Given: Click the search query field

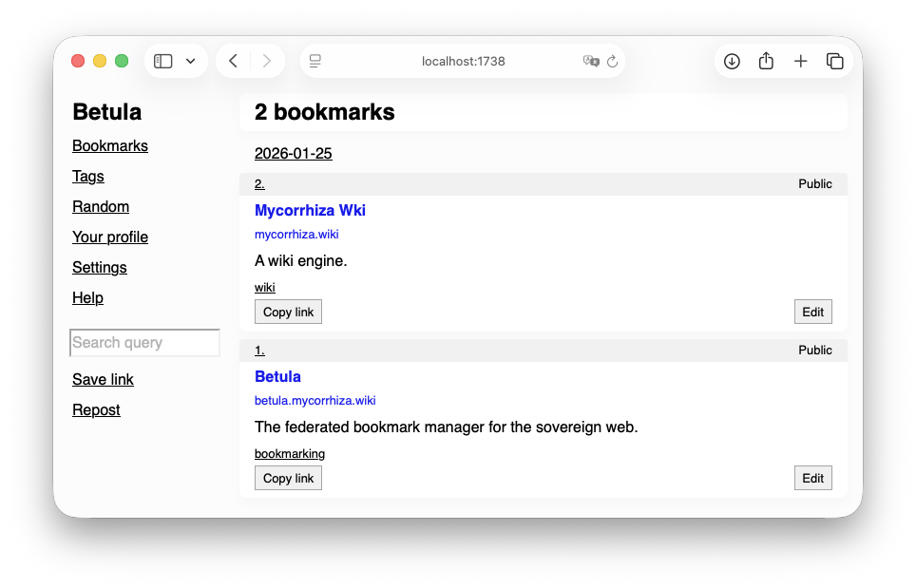Looking at the screenshot, I should tap(144, 342).
